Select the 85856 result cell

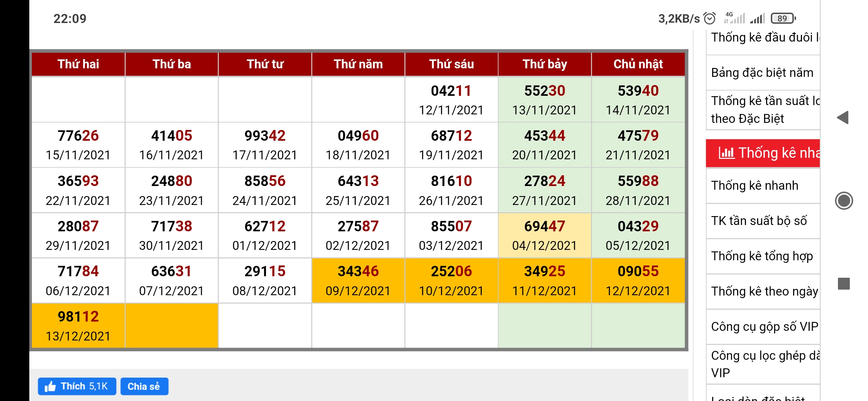pos(265,190)
